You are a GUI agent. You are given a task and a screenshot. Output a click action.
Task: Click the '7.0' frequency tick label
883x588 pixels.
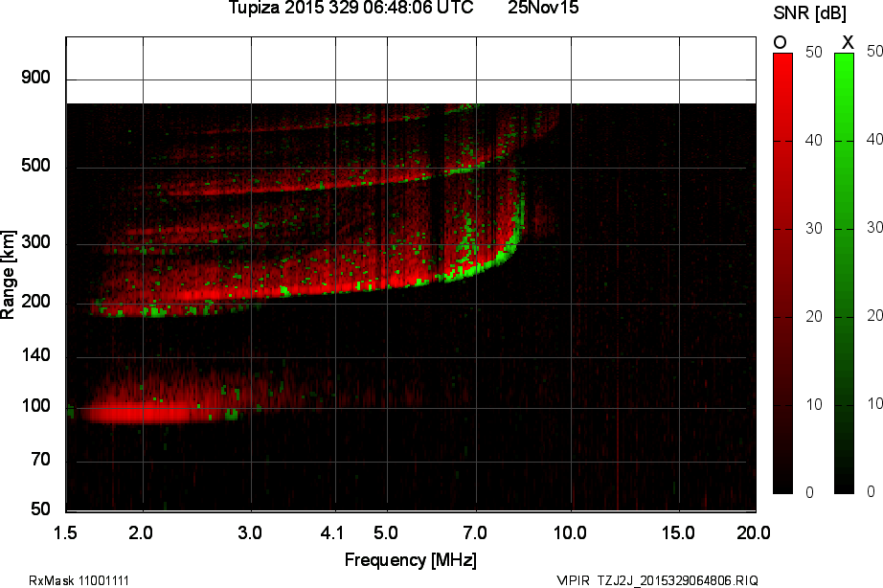click(x=475, y=532)
